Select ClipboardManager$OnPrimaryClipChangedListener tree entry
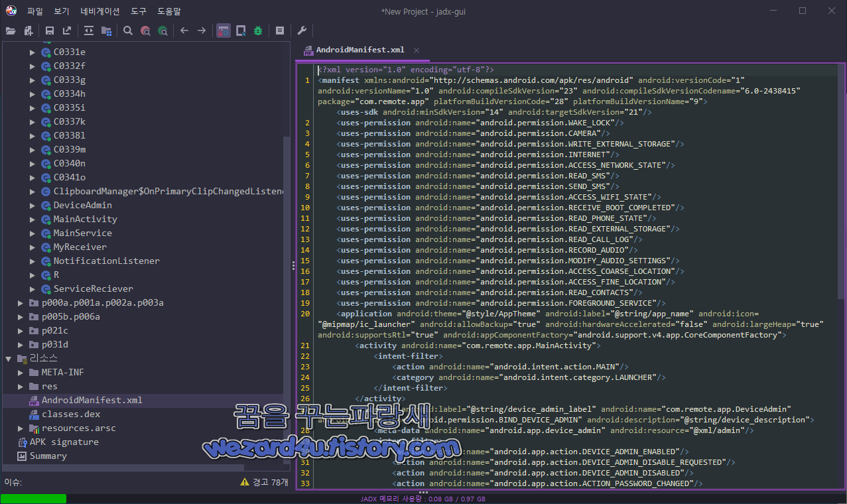The image size is (847, 504). 168,191
